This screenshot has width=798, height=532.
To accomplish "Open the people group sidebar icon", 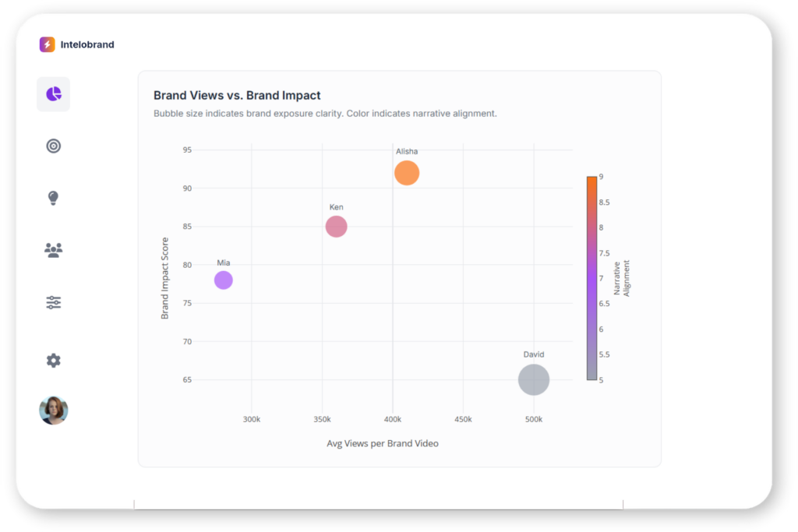I will click(53, 250).
